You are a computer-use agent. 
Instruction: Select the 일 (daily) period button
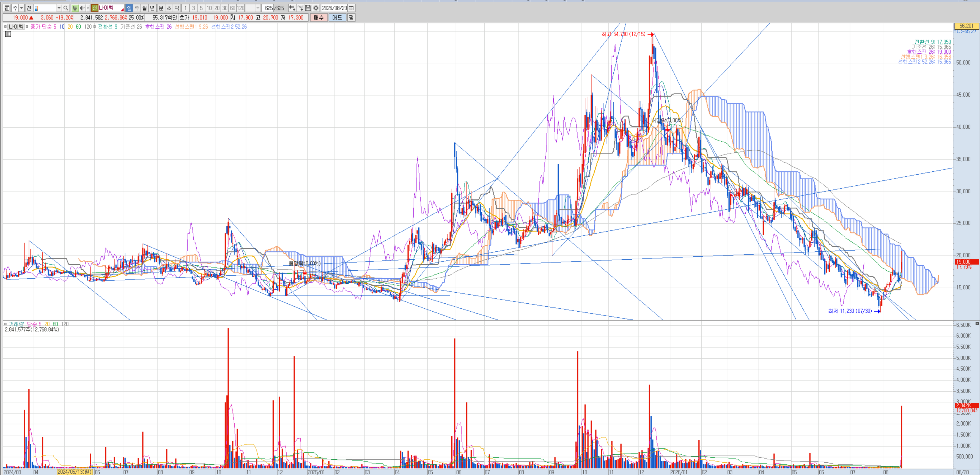(129, 8)
